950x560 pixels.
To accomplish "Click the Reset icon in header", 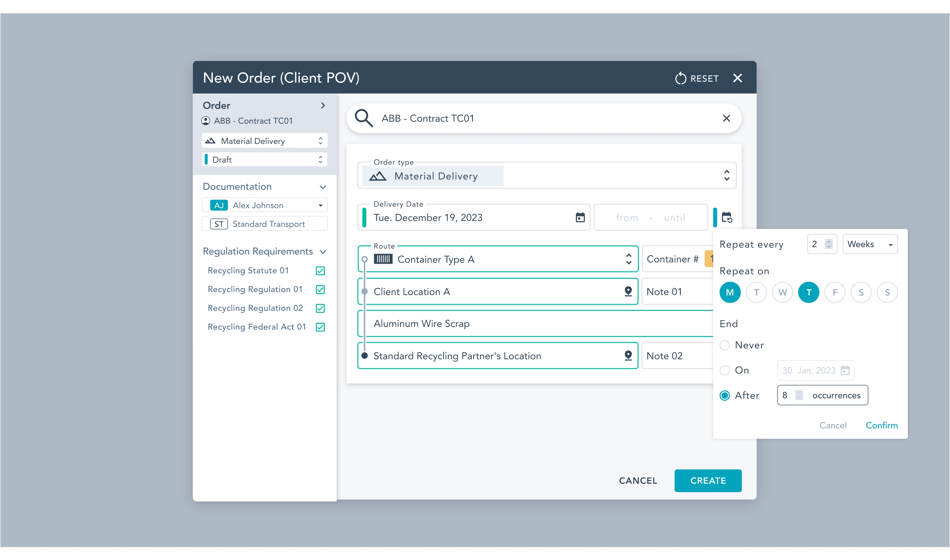I will click(681, 78).
